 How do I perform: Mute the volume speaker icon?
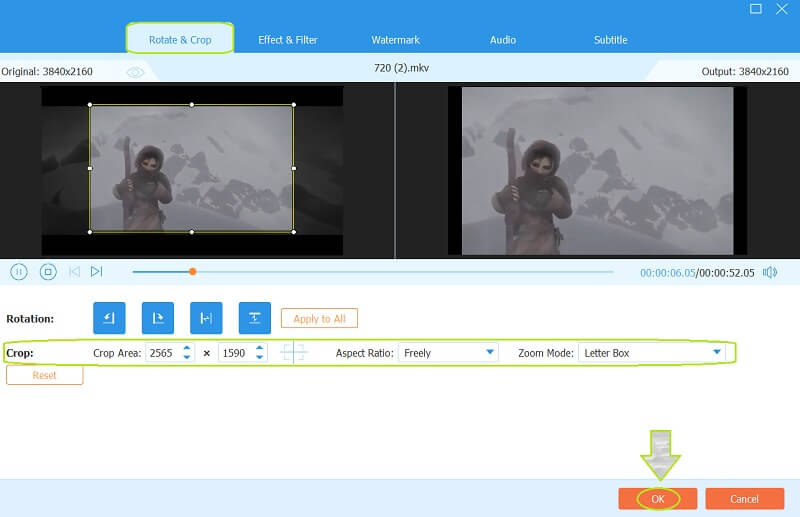click(770, 273)
